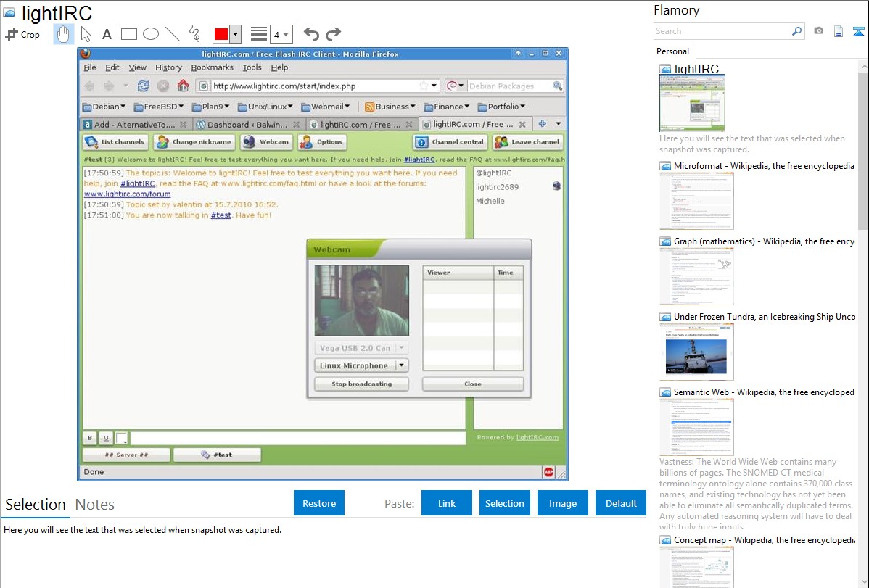Switch to the Notes tab
The image size is (869, 588).
95,505
